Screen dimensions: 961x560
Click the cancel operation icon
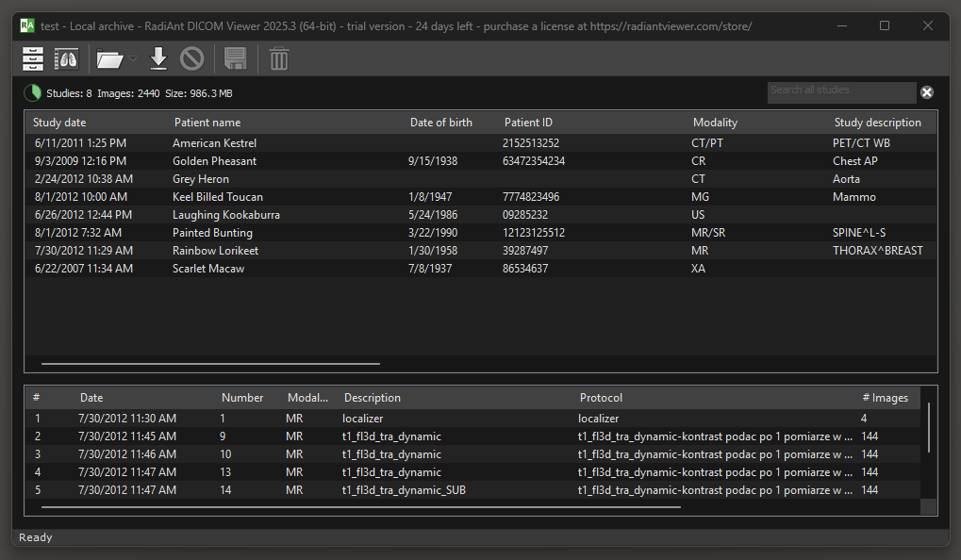click(192, 59)
